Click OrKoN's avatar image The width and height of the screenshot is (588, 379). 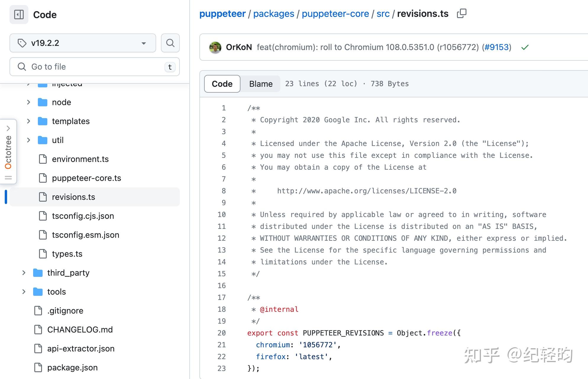point(215,47)
